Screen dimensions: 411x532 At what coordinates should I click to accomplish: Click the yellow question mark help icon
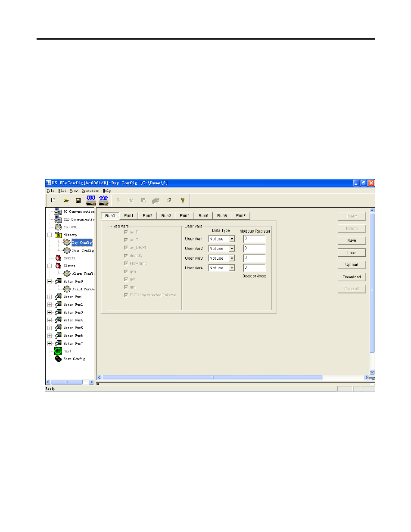point(183,200)
